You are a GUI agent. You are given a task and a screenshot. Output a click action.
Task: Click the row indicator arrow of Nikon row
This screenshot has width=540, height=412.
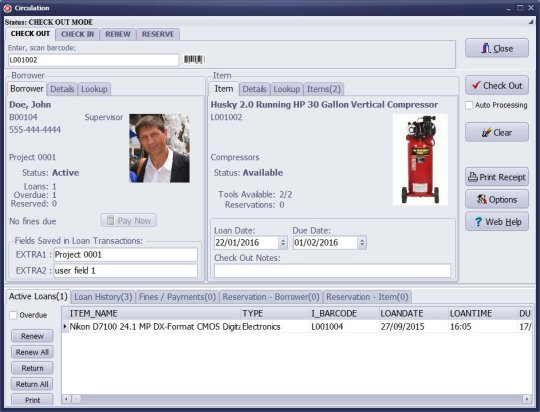click(x=65, y=326)
